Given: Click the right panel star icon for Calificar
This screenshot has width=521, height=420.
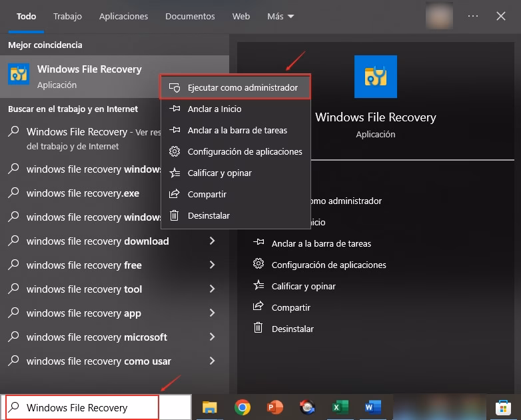Looking at the screenshot, I should click(259, 285).
